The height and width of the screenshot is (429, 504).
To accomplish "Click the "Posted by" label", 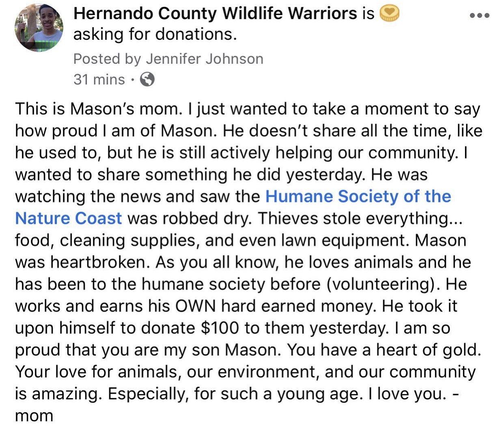I will pyautogui.click(x=107, y=59).
